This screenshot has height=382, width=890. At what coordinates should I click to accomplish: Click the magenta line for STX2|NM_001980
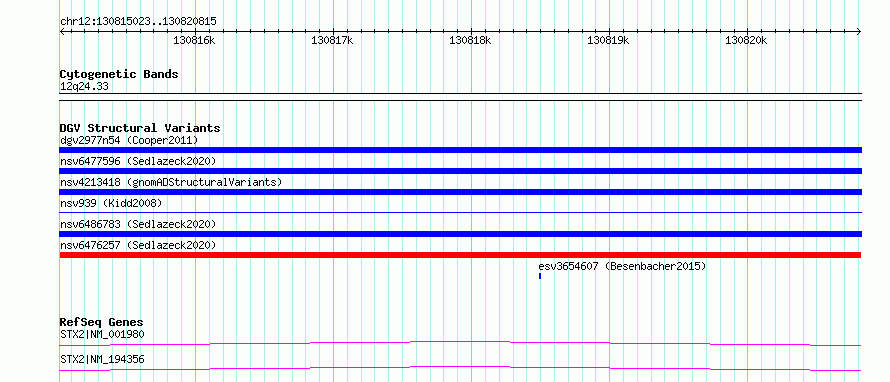coord(460,343)
